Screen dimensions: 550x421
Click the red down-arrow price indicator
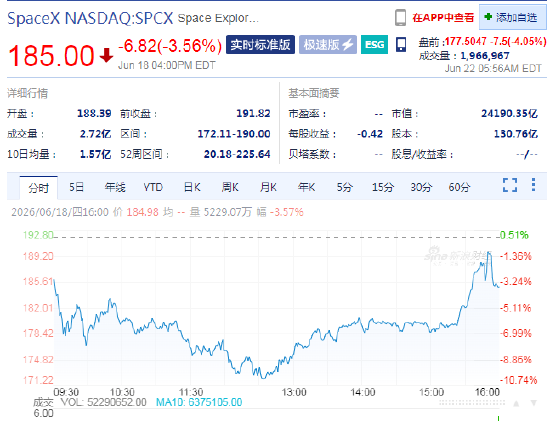click(106, 56)
